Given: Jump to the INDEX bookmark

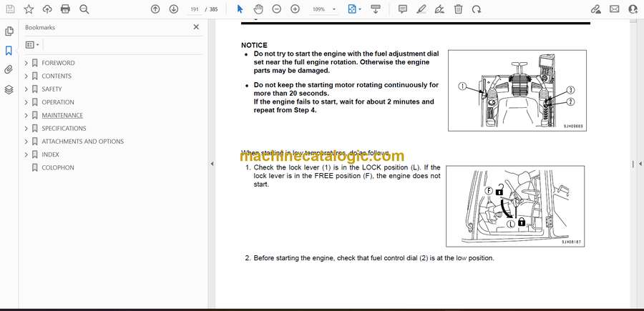Looking at the screenshot, I should [x=50, y=154].
